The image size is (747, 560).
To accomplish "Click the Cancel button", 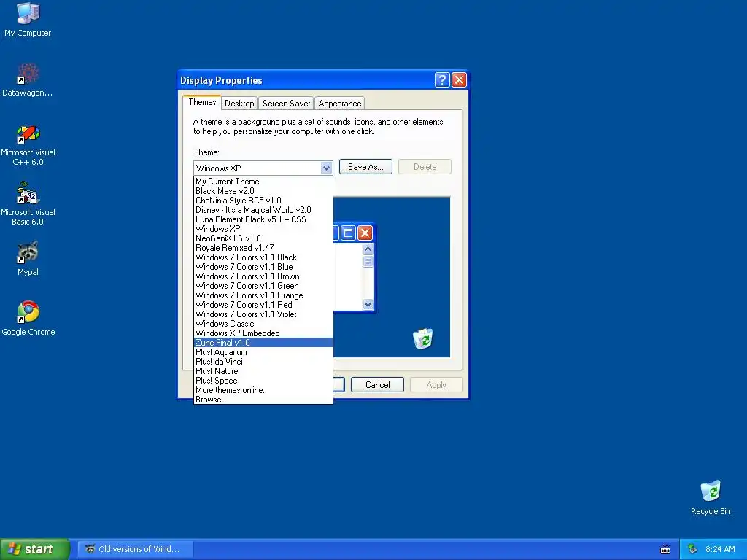I will click(x=377, y=385).
